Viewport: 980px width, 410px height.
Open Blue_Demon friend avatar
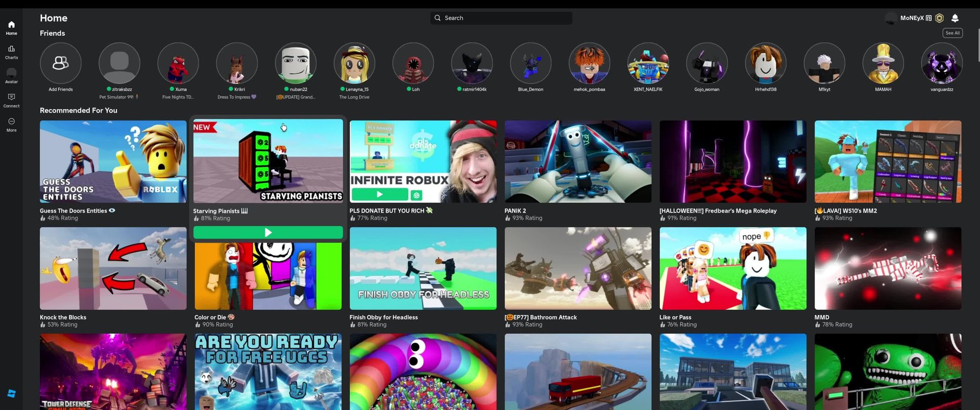[x=531, y=63]
